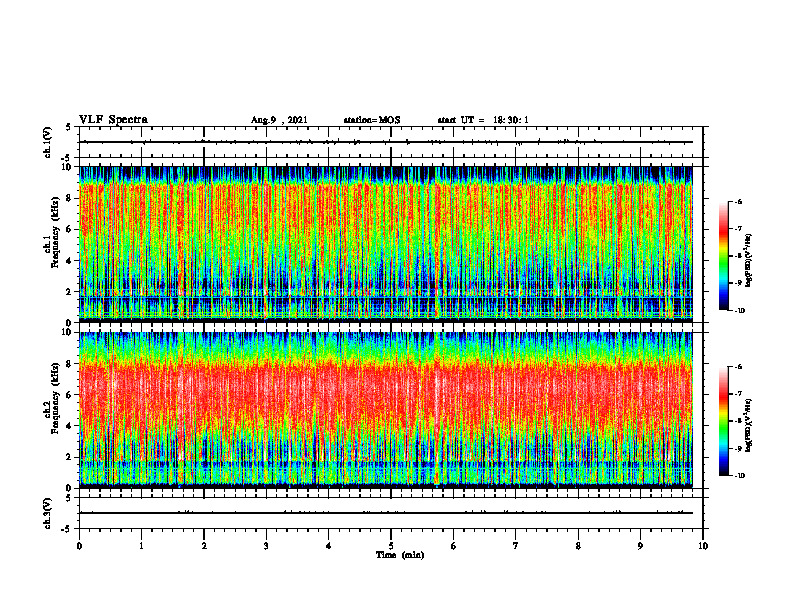The image size is (792, 612).
Task: Select the "Aug.9 , 2021" date label
Action: (x=279, y=120)
